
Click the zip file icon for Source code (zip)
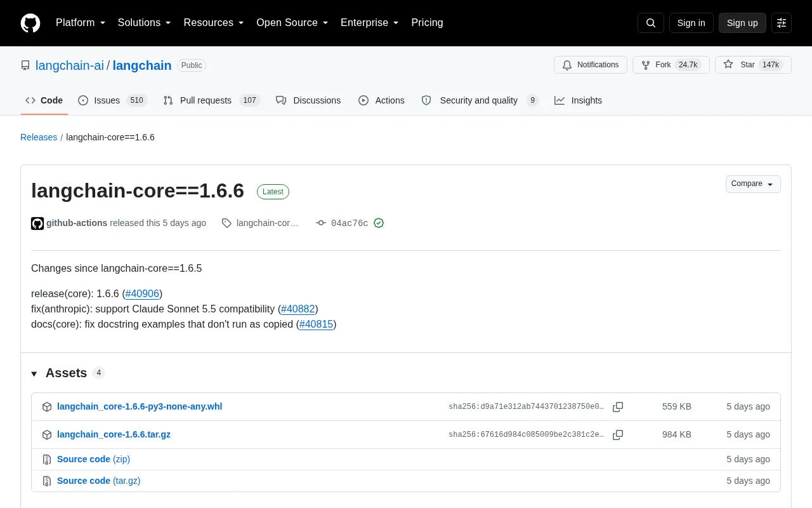pos(46,460)
